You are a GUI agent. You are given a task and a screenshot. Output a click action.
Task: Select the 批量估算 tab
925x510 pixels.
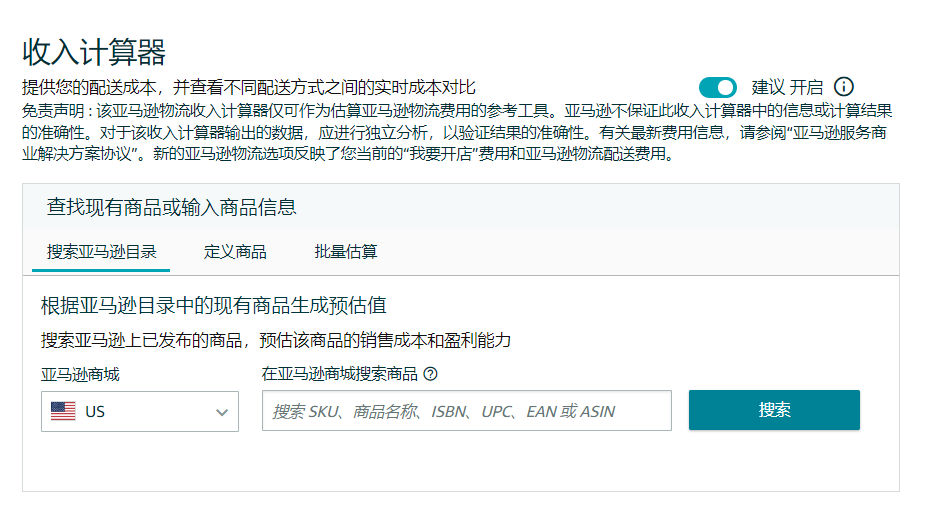pos(346,251)
